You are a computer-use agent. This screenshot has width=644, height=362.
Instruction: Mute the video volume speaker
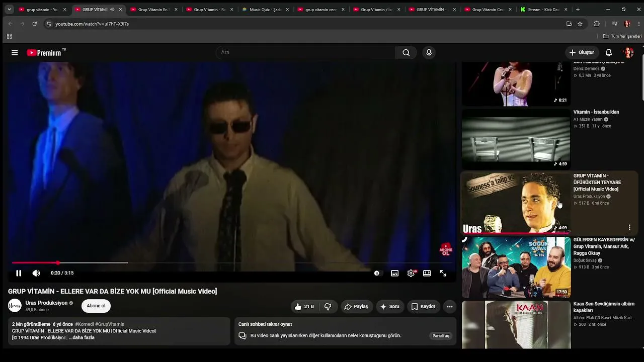click(36, 273)
